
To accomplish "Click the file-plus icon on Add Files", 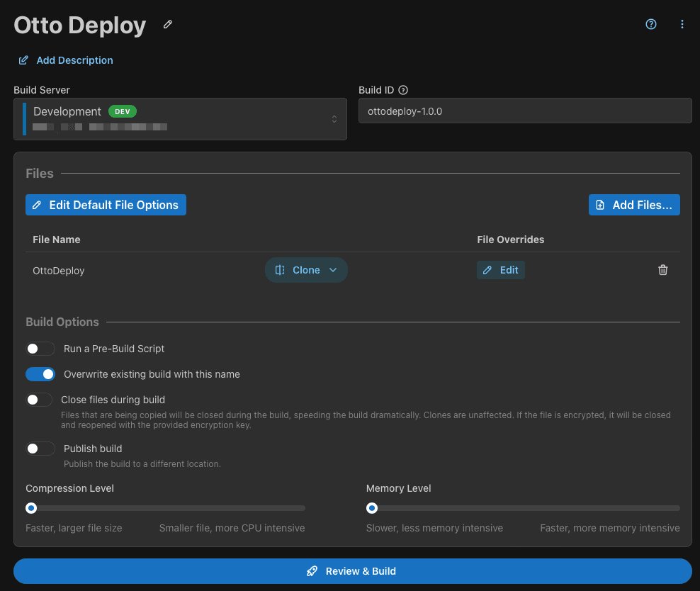I will (x=601, y=205).
